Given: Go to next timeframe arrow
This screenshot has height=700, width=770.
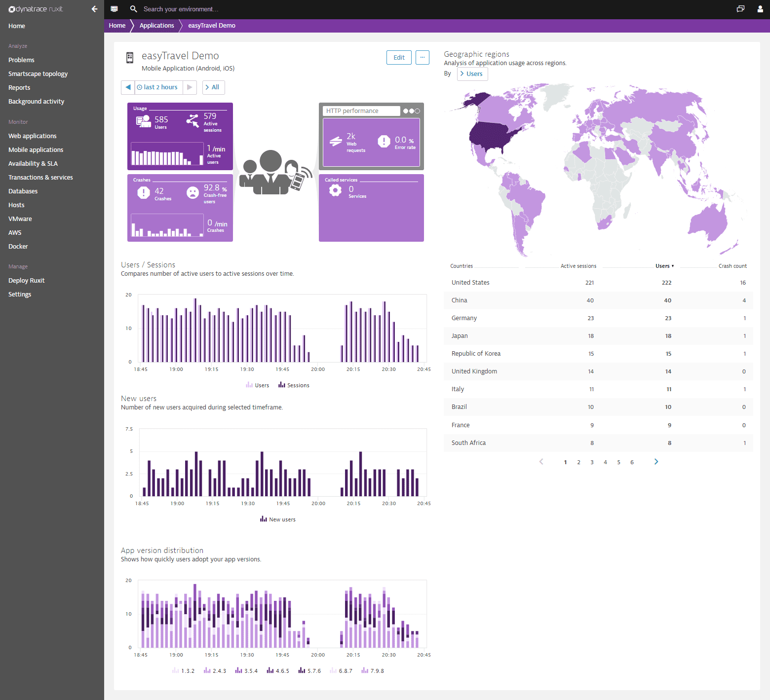Looking at the screenshot, I should point(190,87).
